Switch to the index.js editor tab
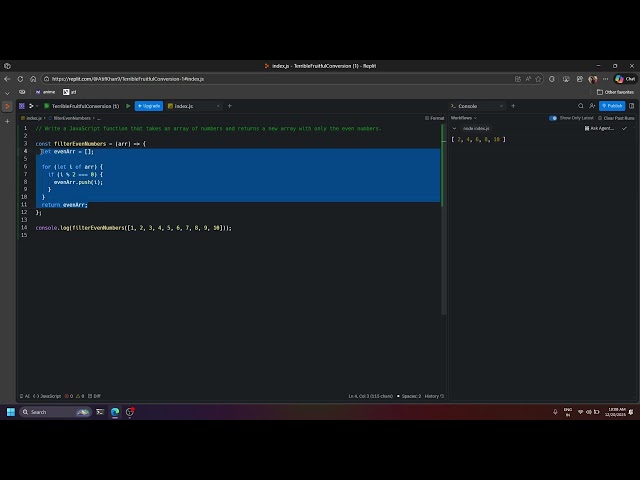640x480 pixels. [x=193, y=106]
